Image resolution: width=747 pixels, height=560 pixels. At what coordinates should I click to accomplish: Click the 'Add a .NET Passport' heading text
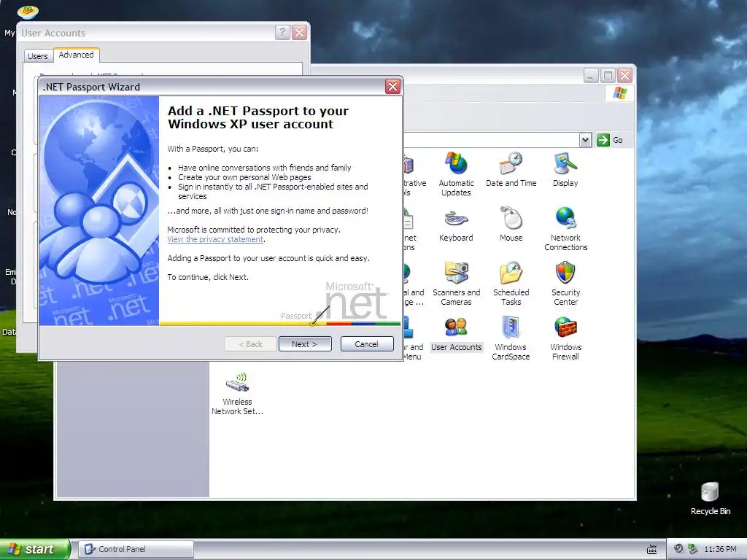(258, 117)
